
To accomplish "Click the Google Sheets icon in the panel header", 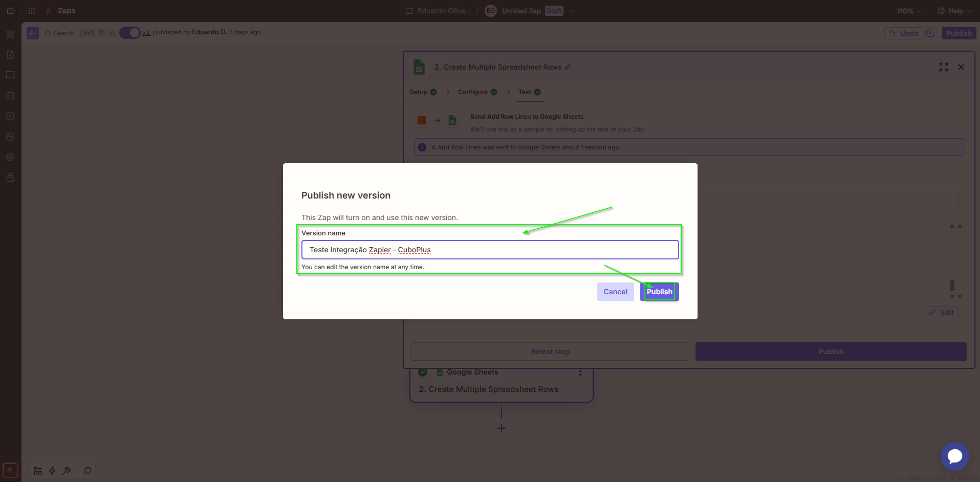I will point(419,67).
